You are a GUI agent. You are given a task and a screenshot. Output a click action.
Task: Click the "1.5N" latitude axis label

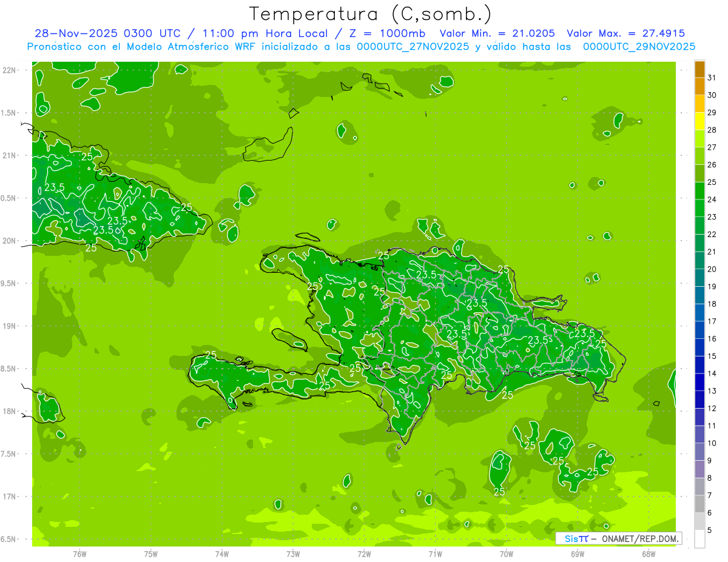(x=10, y=113)
